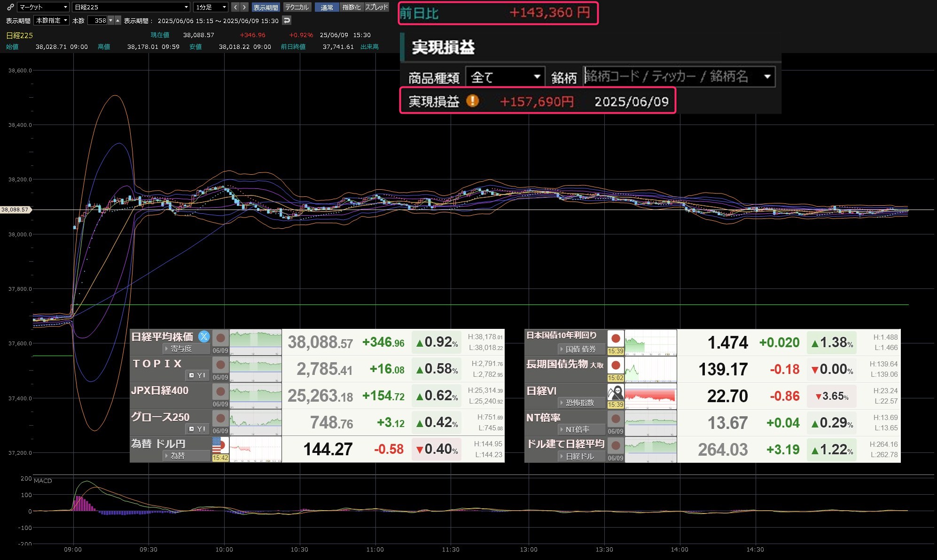Open the 1分足 timeframe dropdown

[x=211, y=7]
